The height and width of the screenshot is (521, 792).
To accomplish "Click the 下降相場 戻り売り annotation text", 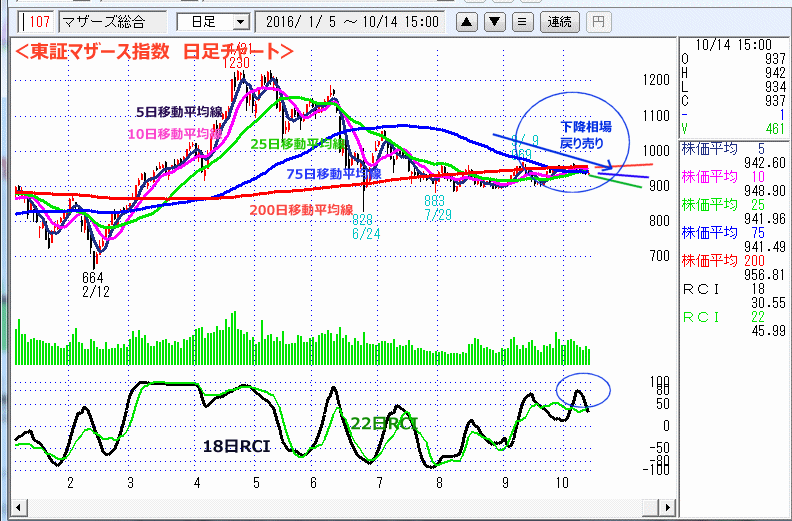I will [580, 136].
